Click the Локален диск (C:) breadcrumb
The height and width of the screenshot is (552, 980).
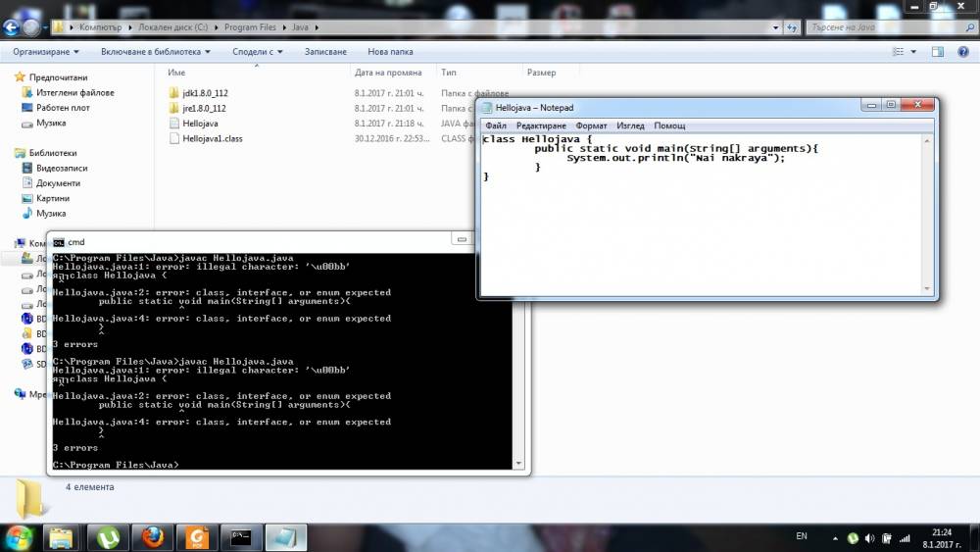(x=173, y=27)
